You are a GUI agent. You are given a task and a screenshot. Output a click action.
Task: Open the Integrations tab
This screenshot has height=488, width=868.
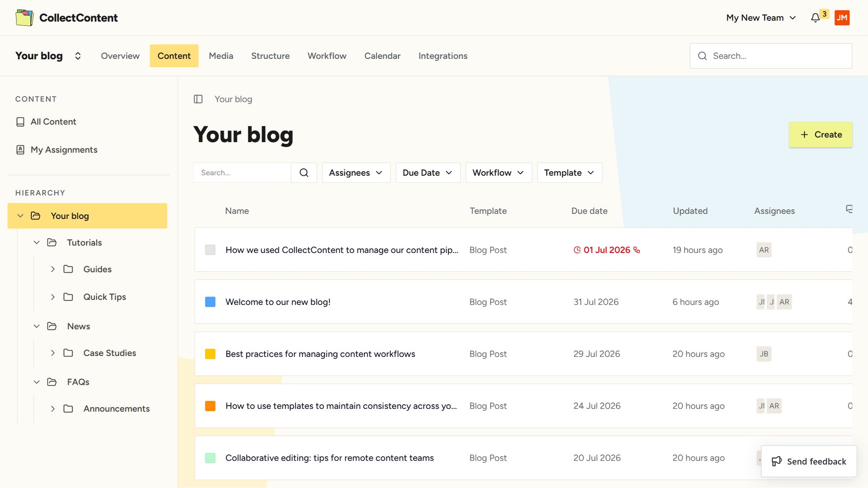pos(443,56)
